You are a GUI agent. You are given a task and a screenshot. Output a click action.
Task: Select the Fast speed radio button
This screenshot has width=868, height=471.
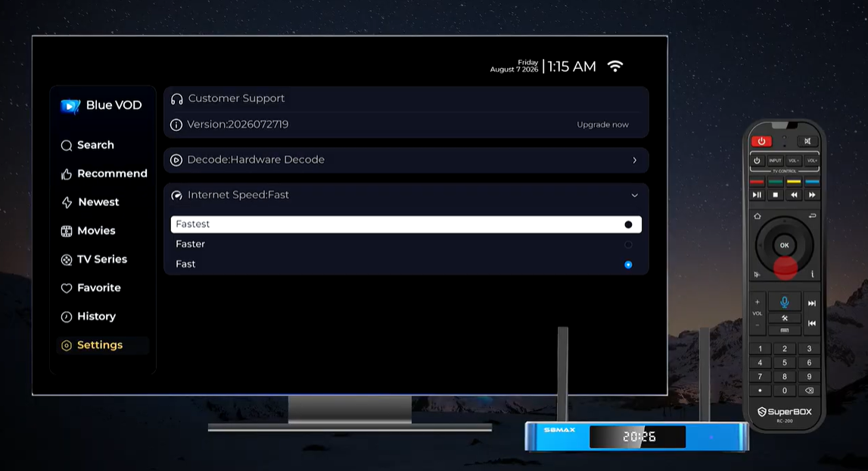(628, 264)
